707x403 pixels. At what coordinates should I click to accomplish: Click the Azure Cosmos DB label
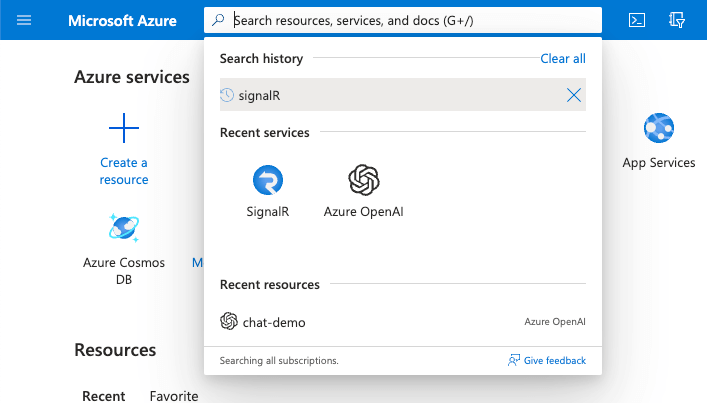tap(124, 271)
